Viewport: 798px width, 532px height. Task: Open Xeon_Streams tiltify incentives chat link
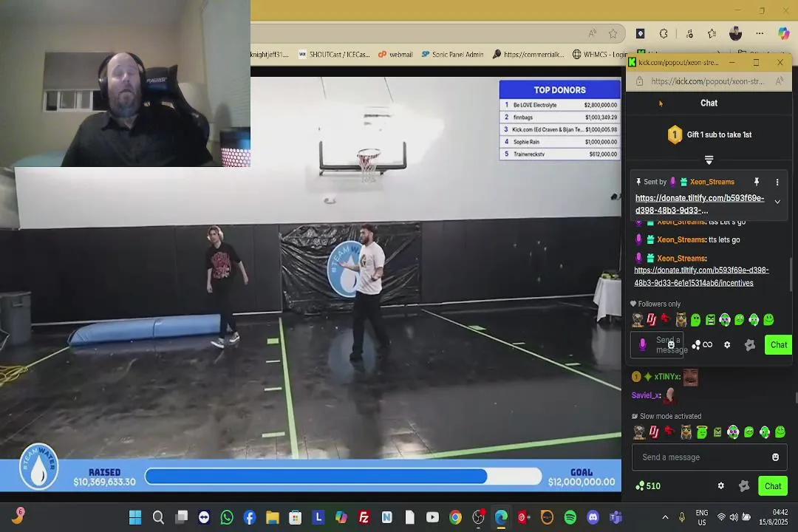tap(701, 276)
